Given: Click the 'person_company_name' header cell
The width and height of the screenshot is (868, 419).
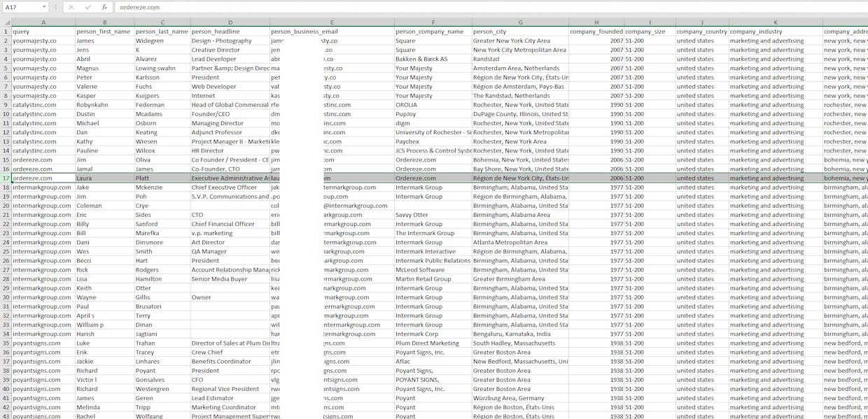Looking at the screenshot, I should click(x=433, y=31).
